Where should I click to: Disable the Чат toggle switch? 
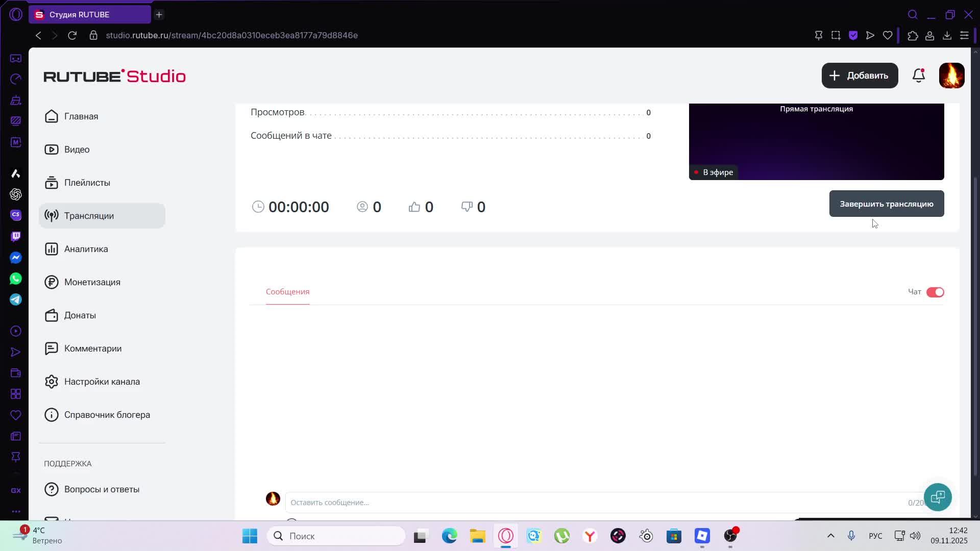pos(935,292)
